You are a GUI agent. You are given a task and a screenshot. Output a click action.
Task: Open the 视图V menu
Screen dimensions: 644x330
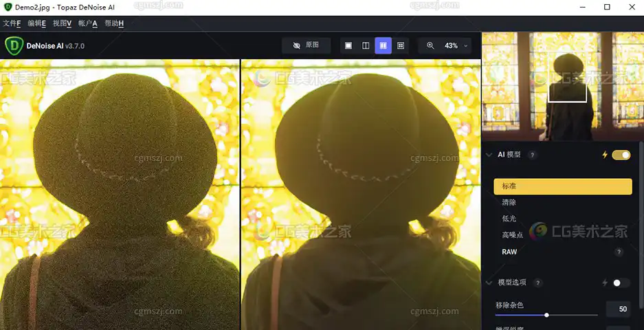point(62,23)
